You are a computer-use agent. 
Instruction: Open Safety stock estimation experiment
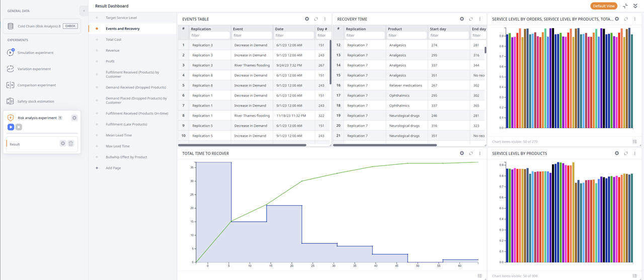click(x=35, y=102)
